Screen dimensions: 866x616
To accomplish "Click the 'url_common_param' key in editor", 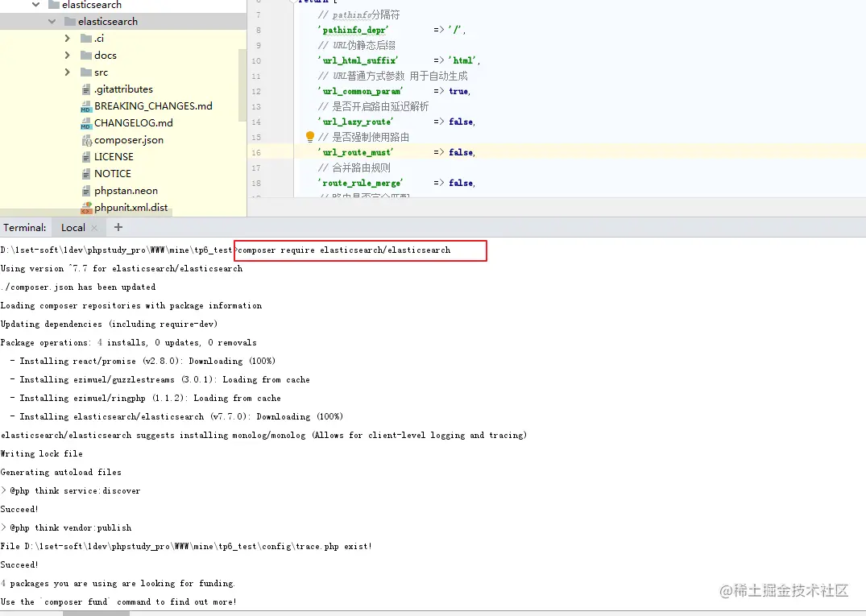I will pos(360,91).
